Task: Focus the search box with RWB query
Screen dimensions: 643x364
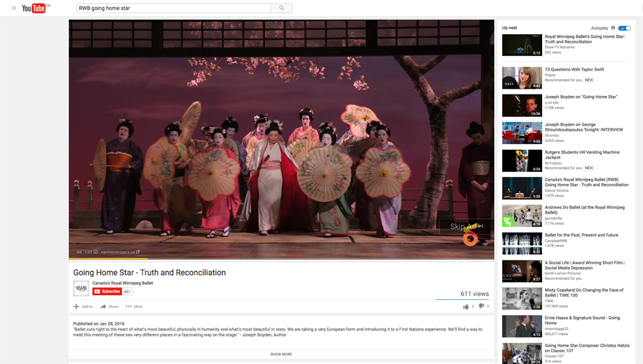Action: [x=174, y=8]
